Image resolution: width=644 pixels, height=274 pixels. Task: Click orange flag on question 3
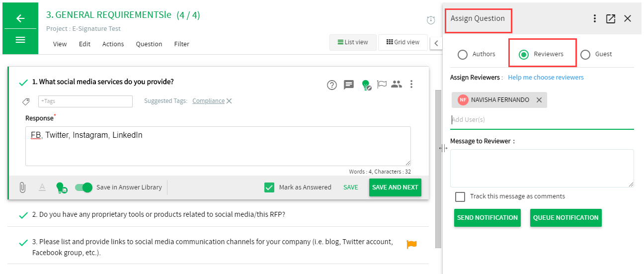411,244
